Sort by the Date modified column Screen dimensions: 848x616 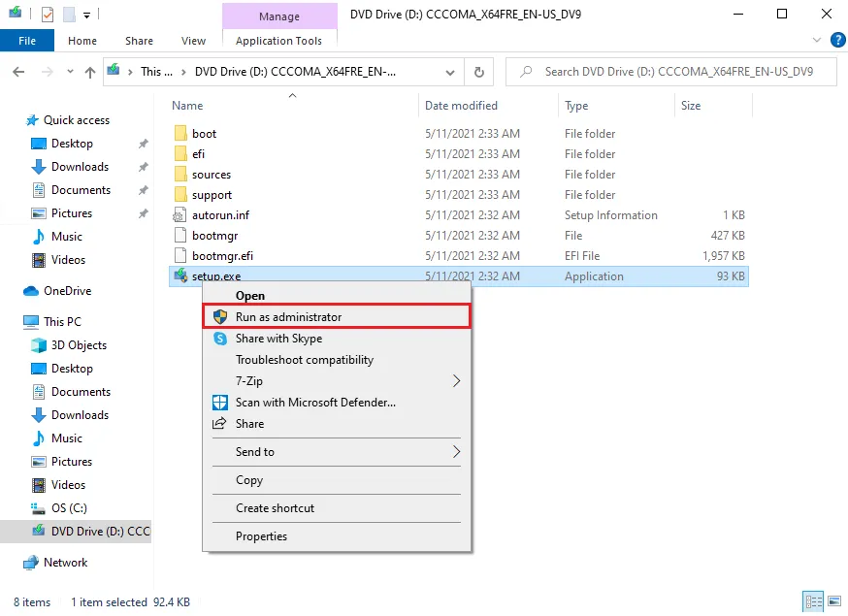pyautogui.click(x=461, y=106)
